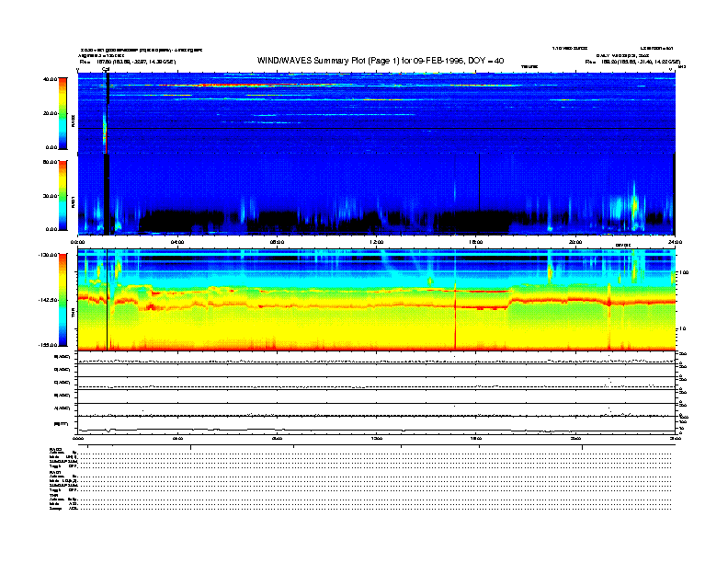
Task: Click the 100 label on TNR right axis
Action: tap(684, 272)
